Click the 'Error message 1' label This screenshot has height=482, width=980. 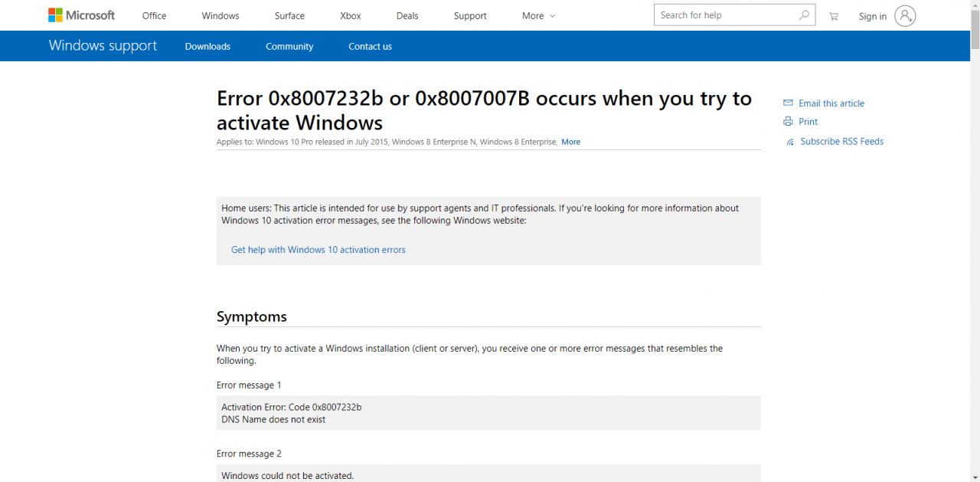coord(249,385)
